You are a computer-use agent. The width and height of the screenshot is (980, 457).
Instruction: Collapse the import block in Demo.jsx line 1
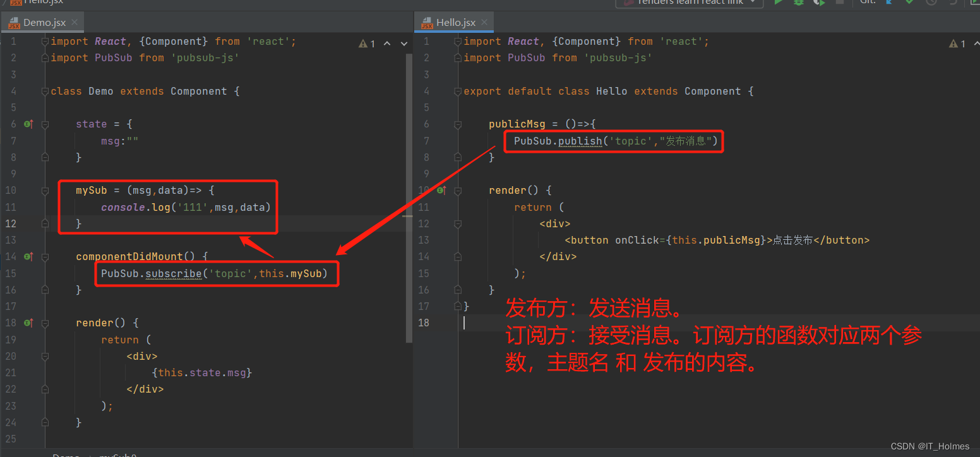pos(45,42)
